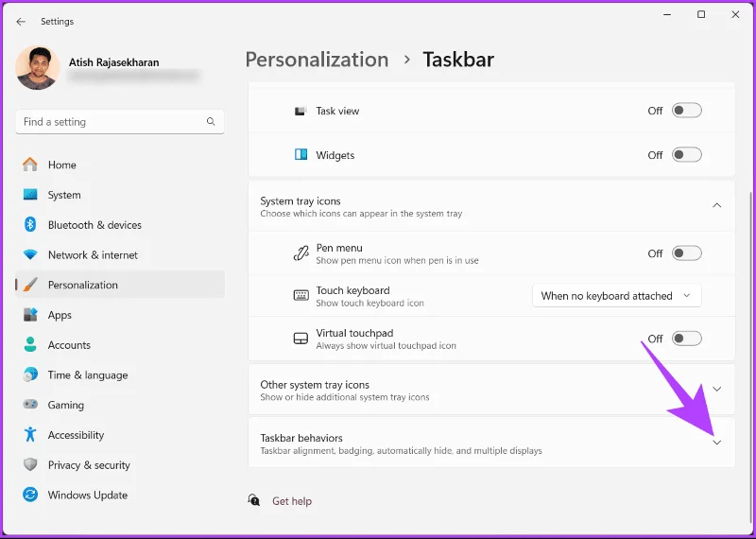Click the Task view icon

(x=301, y=111)
